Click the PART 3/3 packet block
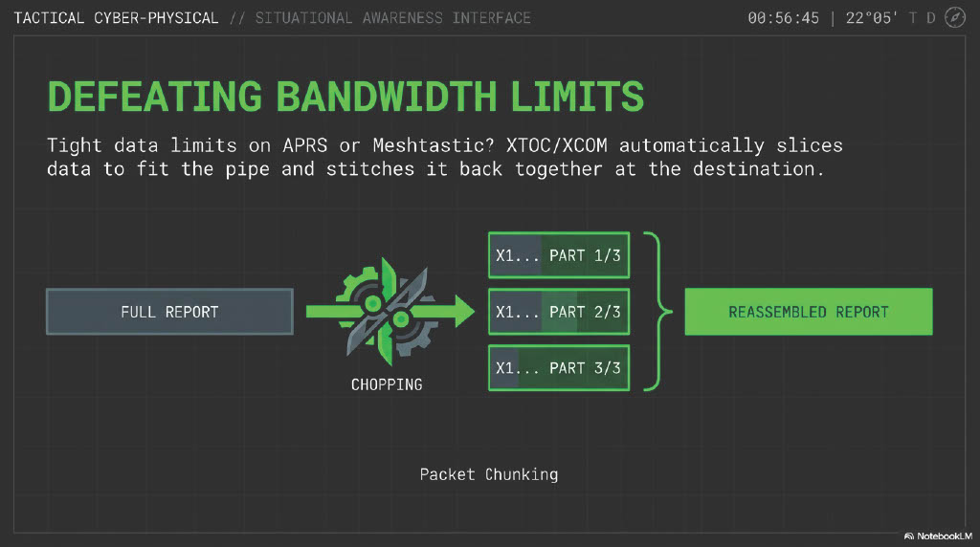Viewport: 980px width, 547px height. tap(559, 367)
